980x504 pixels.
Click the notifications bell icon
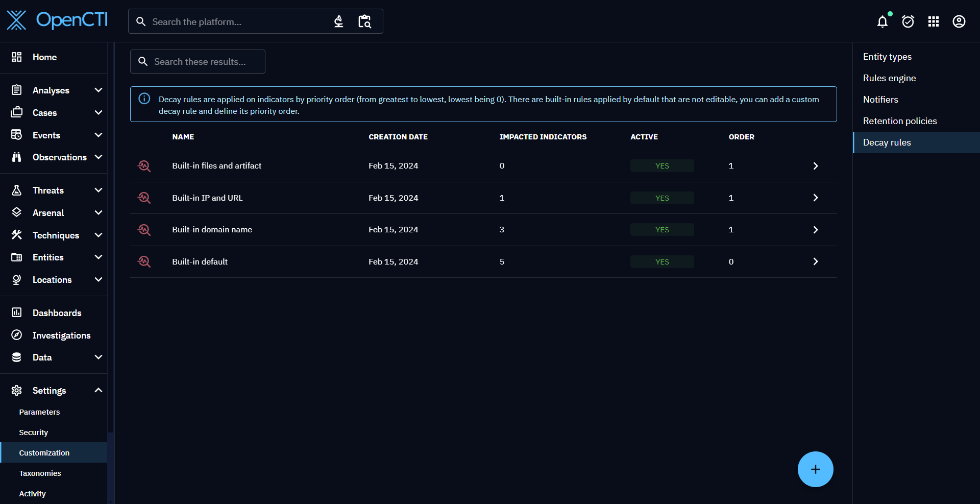[882, 21]
